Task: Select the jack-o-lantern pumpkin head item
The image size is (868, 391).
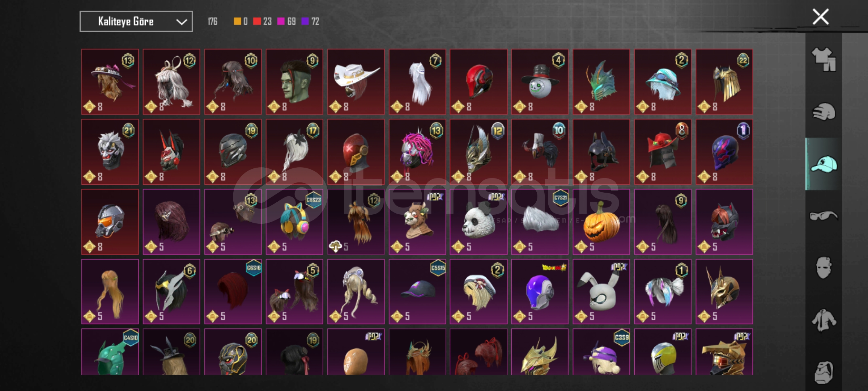Action: coord(601,222)
